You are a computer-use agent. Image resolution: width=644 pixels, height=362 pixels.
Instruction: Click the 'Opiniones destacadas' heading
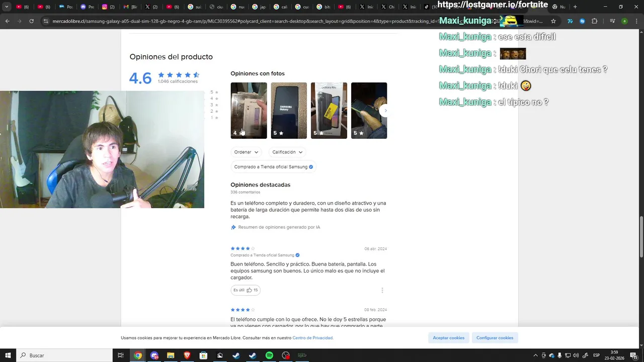pyautogui.click(x=260, y=185)
